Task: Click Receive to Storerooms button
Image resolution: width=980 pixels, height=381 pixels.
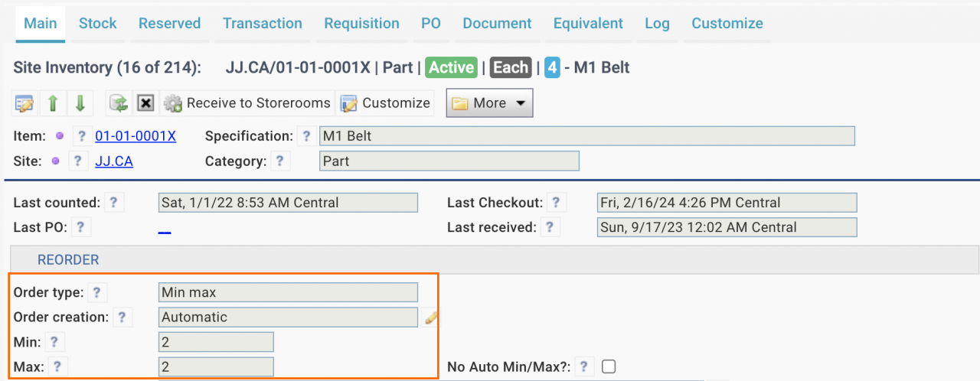Action: point(247,103)
